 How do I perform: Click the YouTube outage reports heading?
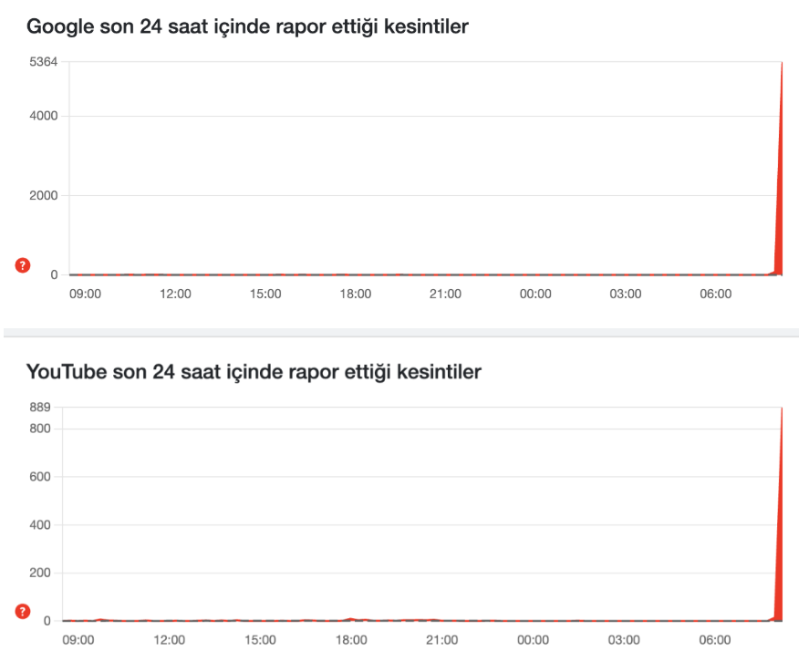point(254,372)
